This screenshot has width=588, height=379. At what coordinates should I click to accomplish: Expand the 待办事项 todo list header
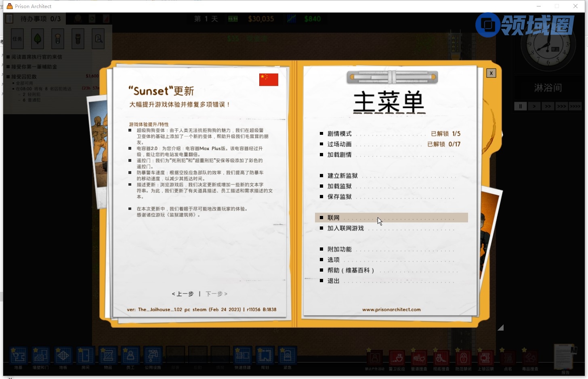(40, 19)
